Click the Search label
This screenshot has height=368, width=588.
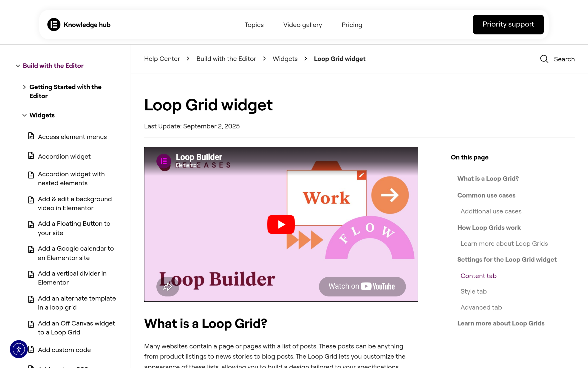click(564, 59)
